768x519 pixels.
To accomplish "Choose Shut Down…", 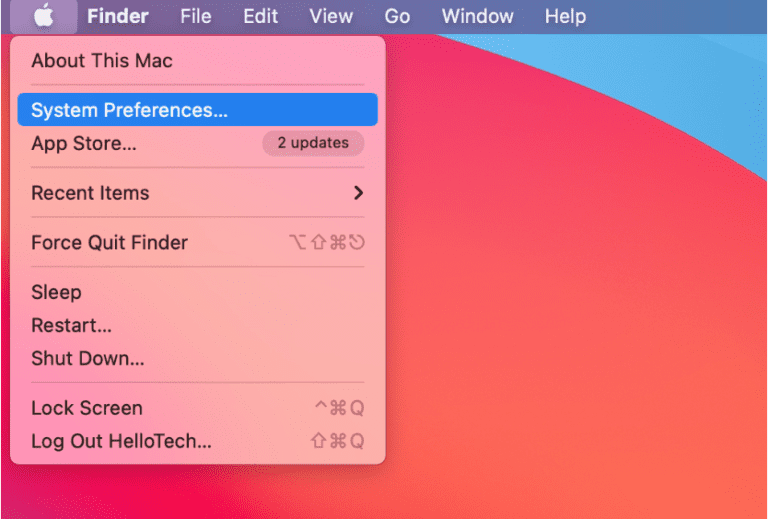I will pyautogui.click(x=197, y=358).
